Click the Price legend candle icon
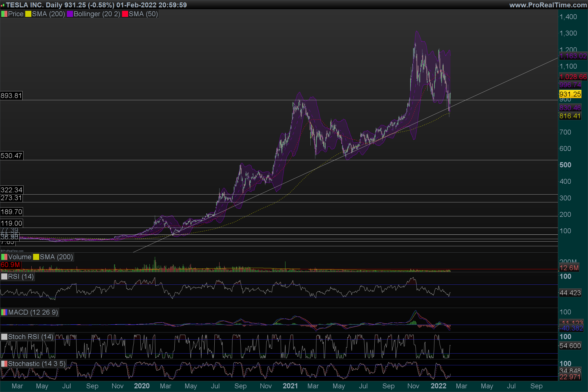The width and height of the screenshot is (588, 392). (4, 14)
